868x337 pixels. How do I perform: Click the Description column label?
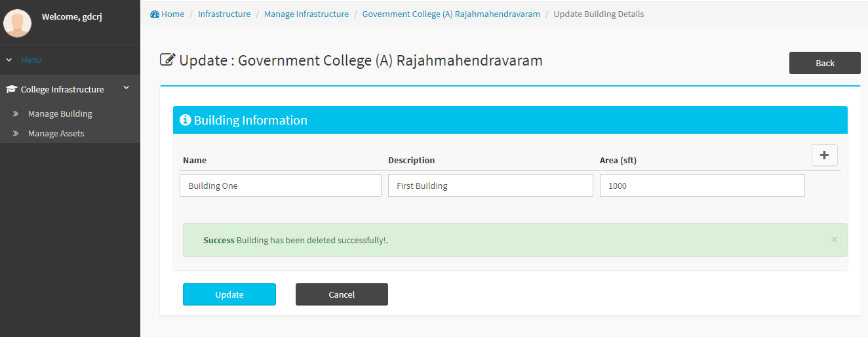411,160
